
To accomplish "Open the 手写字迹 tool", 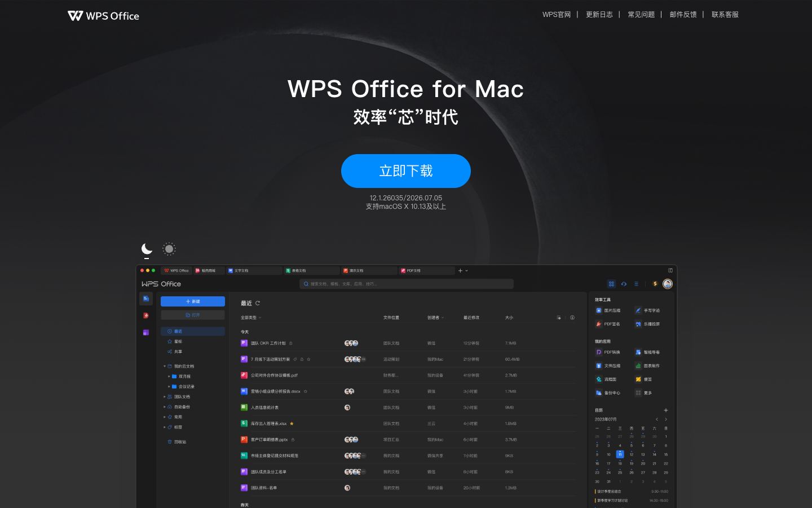I will click(647, 310).
